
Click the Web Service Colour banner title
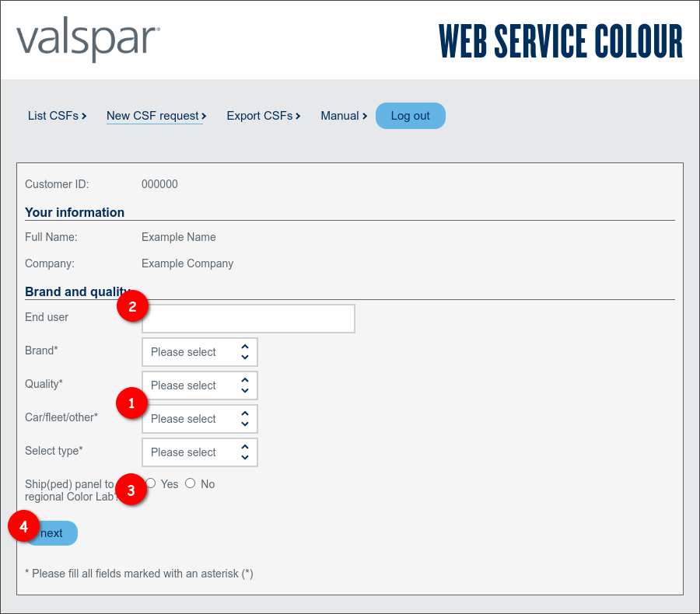(x=560, y=42)
